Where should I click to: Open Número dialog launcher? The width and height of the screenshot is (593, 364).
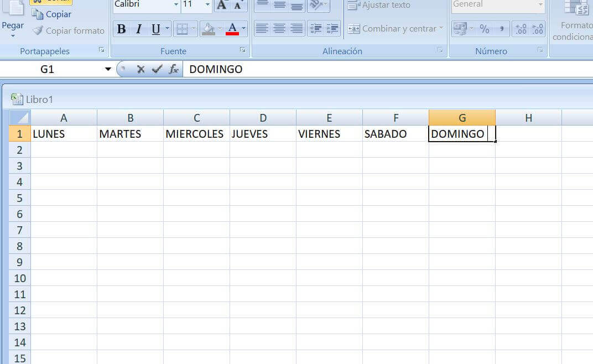tap(540, 50)
